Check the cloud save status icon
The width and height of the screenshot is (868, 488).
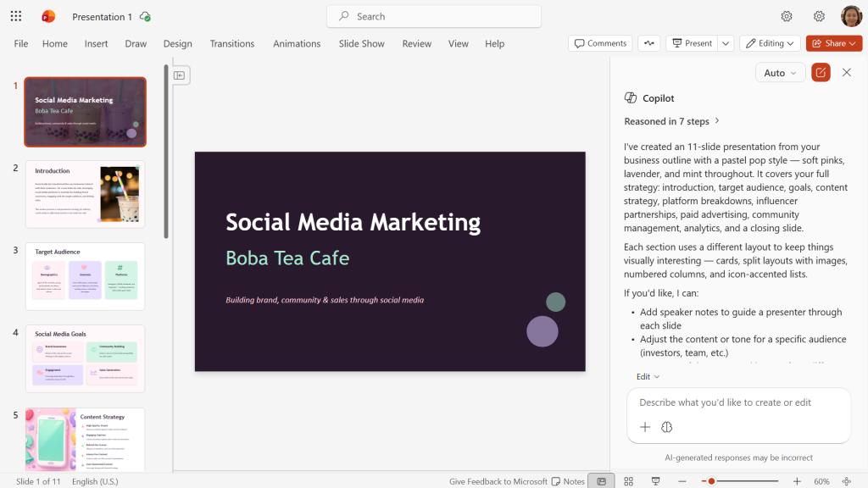tap(145, 17)
